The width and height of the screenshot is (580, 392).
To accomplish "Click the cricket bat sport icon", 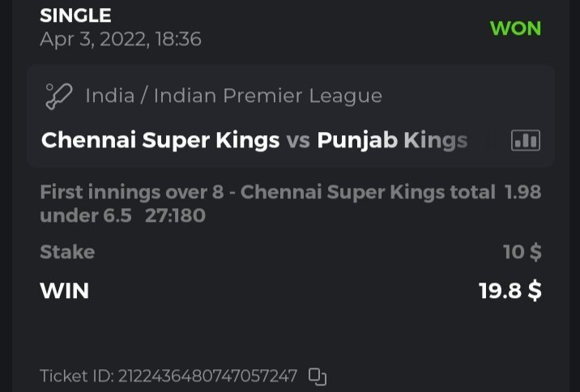I will pyautogui.click(x=59, y=96).
